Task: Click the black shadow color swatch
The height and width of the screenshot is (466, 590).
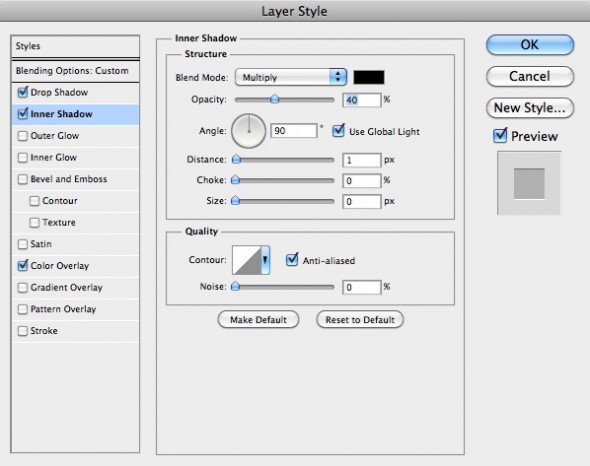Action: pyautogui.click(x=369, y=77)
